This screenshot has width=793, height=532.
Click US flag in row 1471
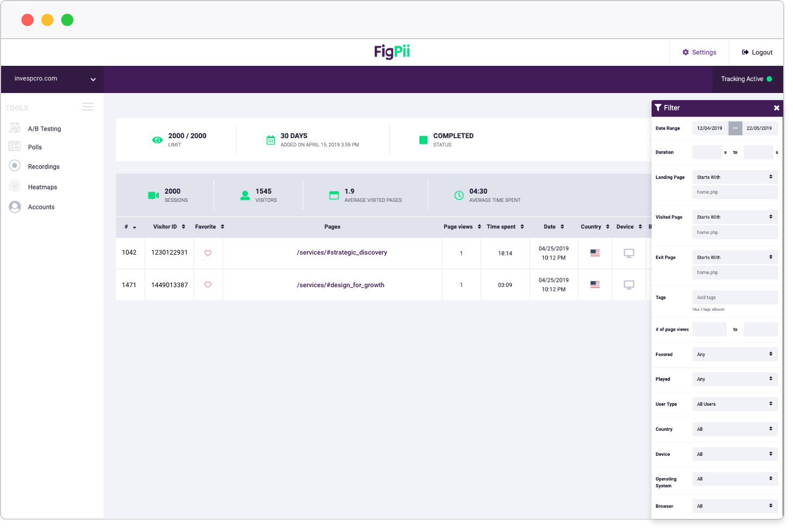[x=595, y=284]
